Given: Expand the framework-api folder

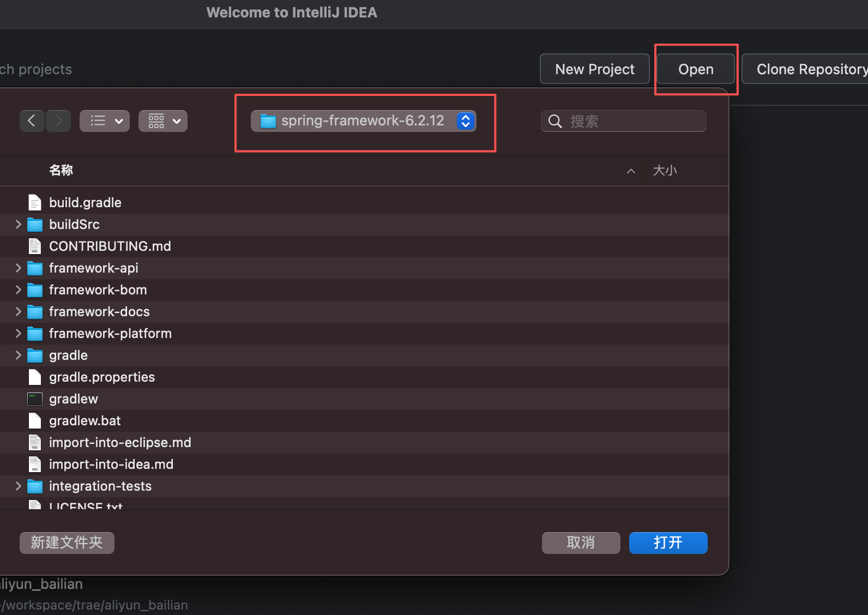Looking at the screenshot, I should pos(18,268).
